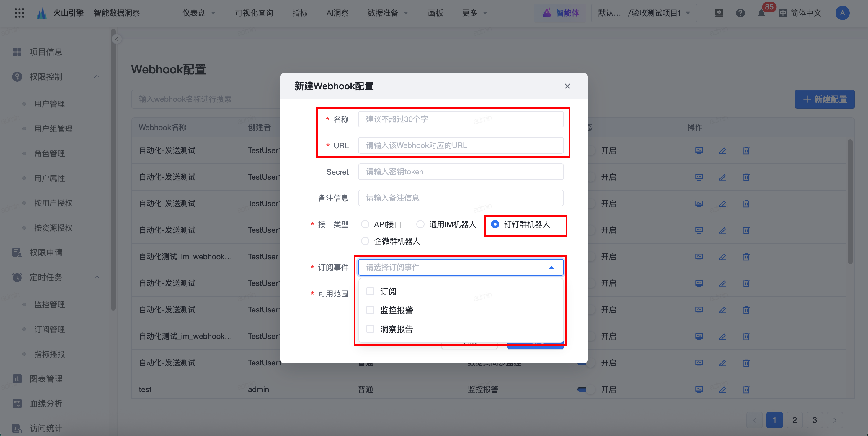Select the API接口 radio option
The width and height of the screenshot is (868, 436).
click(365, 224)
